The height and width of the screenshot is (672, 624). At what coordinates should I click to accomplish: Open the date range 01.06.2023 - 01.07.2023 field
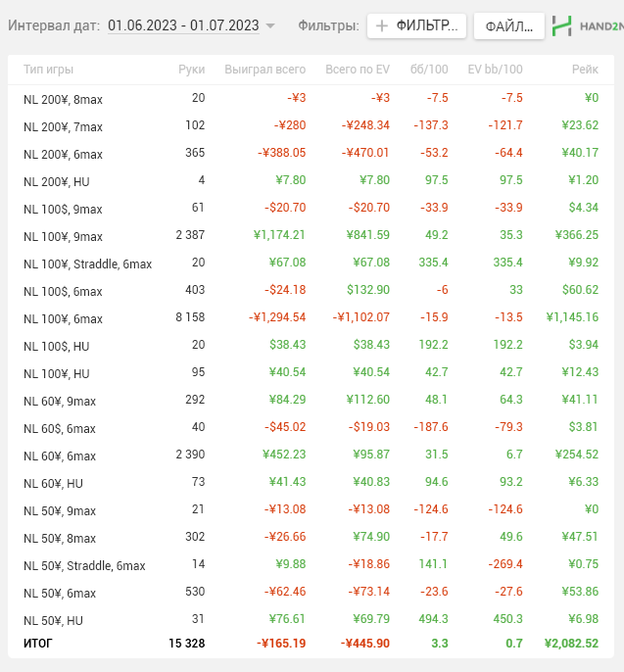point(183,25)
